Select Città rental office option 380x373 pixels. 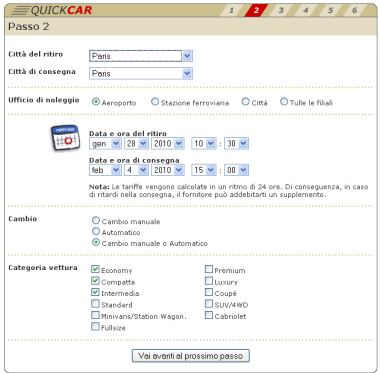coord(245,102)
